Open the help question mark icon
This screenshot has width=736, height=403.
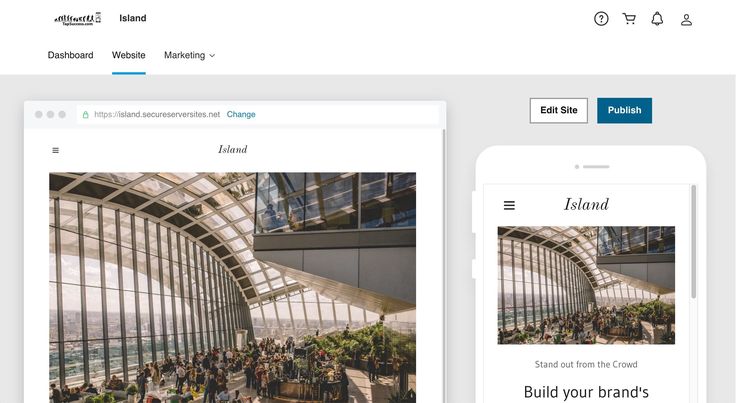point(601,19)
